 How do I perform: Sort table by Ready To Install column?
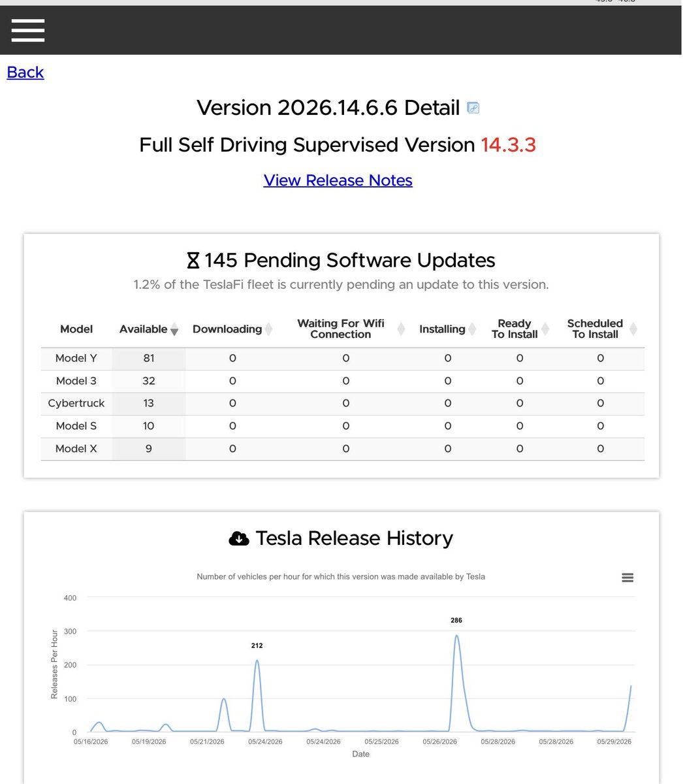[519, 329]
